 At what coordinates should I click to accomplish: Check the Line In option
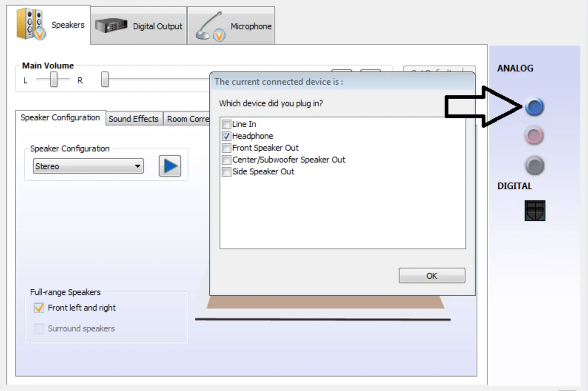pyautogui.click(x=227, y=124)
